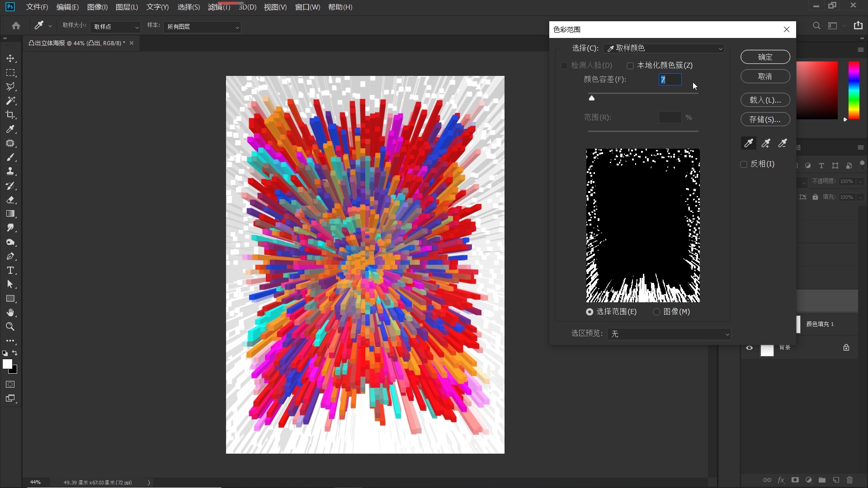
Task: Open the 滤镜 menu
Action: tap(219, 7)
